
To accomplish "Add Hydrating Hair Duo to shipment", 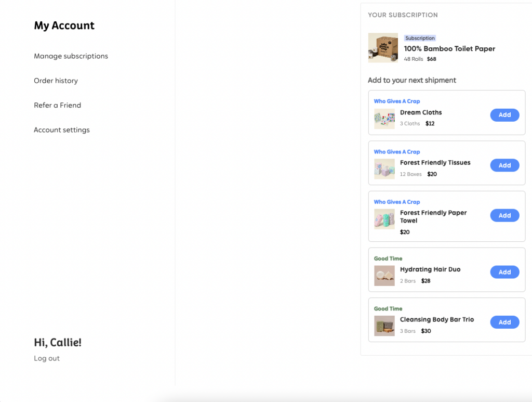I will click(504, 272).
